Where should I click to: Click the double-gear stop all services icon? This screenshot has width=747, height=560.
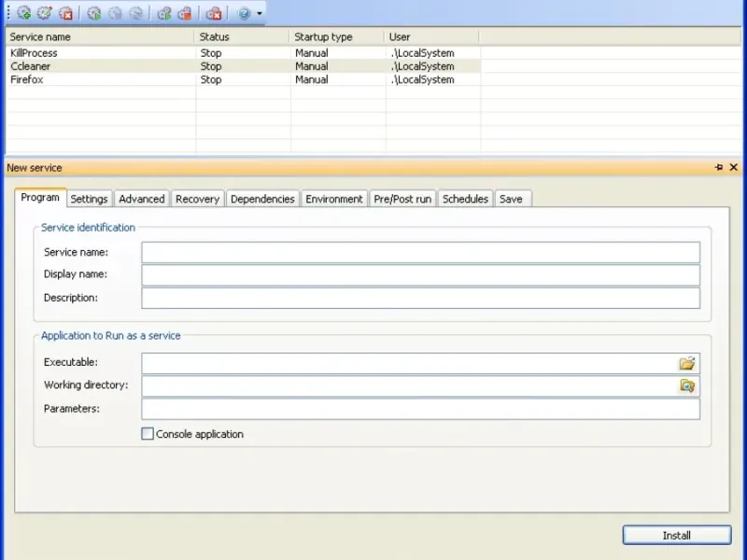pyautogui.click(x=185, y=13)
